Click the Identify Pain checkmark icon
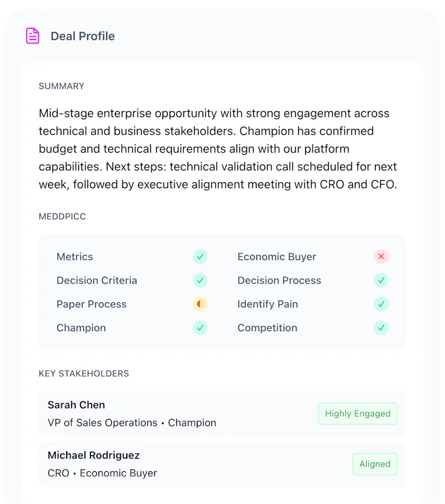Screen dimensions: 445x504 click(381, 304)
